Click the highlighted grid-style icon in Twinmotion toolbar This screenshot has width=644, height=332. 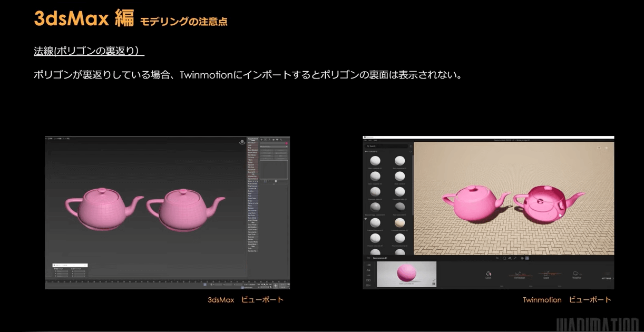[527, 258]
